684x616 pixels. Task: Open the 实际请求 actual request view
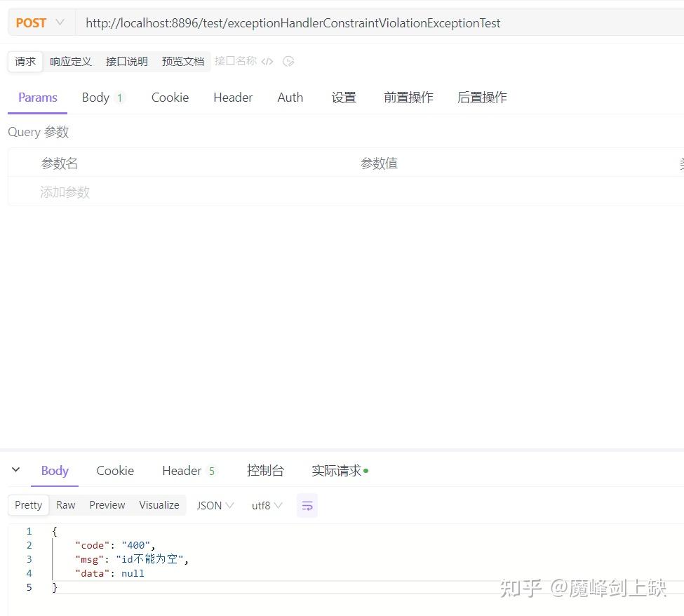click(x=335, y=471)
